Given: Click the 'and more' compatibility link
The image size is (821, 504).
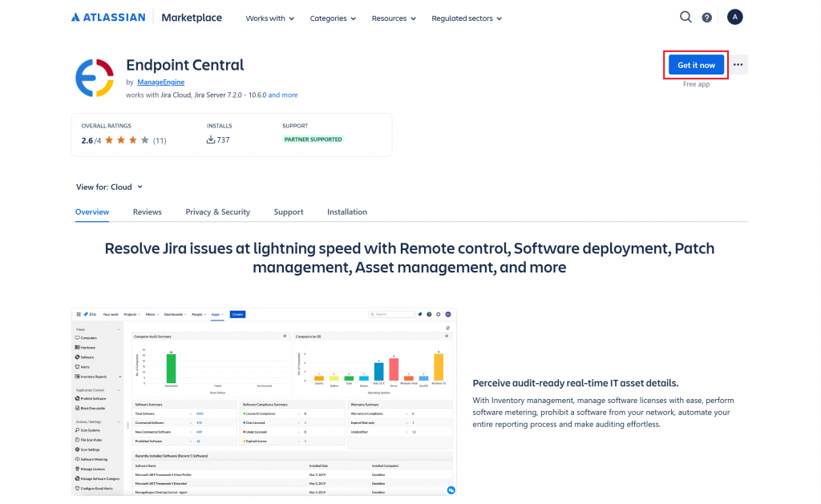Looking at the screenshot, I should [283, 95].
